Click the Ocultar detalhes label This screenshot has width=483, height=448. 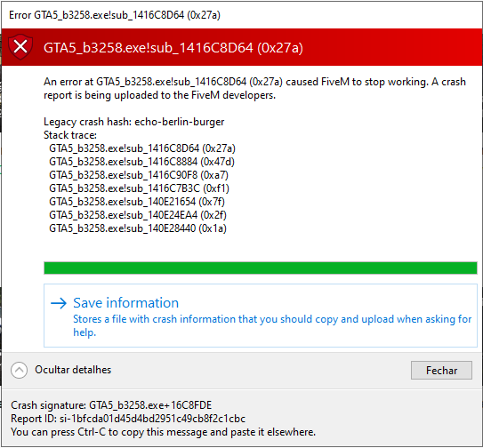[73, 370]
